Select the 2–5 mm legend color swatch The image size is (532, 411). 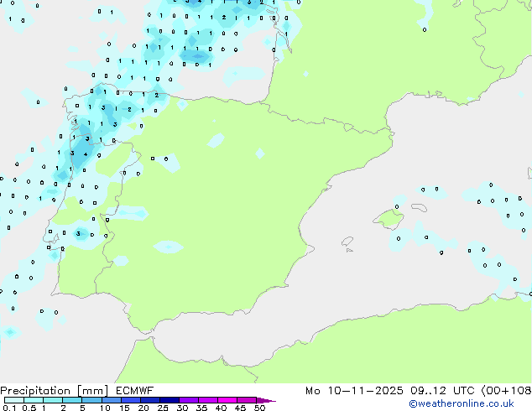[72, 400]
